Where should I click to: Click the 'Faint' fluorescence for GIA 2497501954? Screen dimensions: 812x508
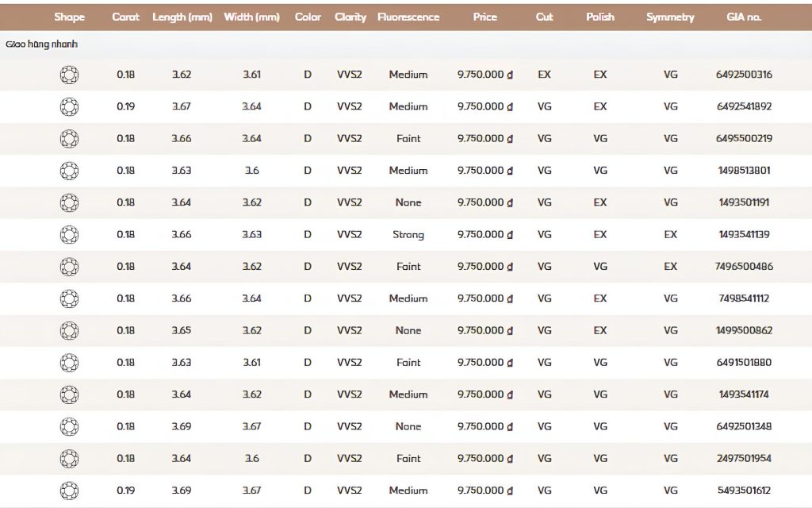coord(408,459)
